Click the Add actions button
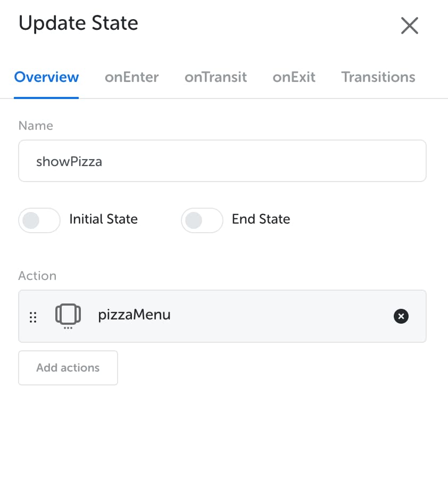Viewport: 448px width, 493px height. point(68,368)
